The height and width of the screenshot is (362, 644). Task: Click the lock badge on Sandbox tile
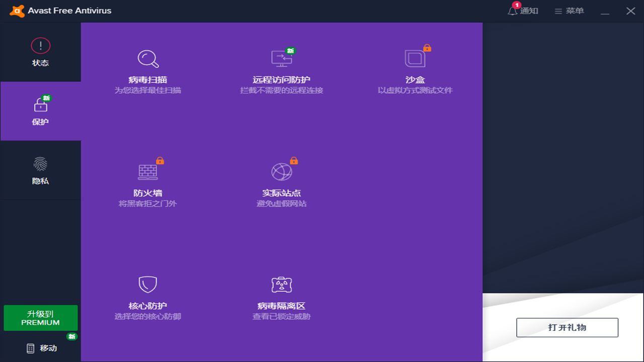(428, 48)
